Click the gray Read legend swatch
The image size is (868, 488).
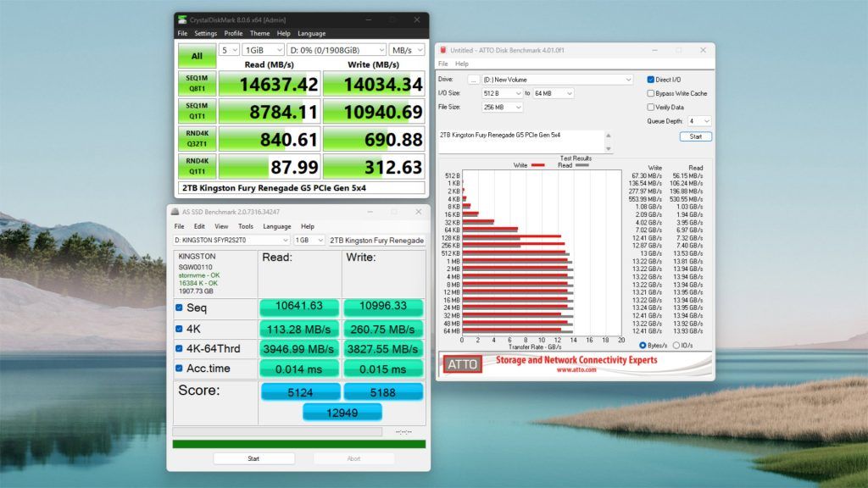pos(581,165)
